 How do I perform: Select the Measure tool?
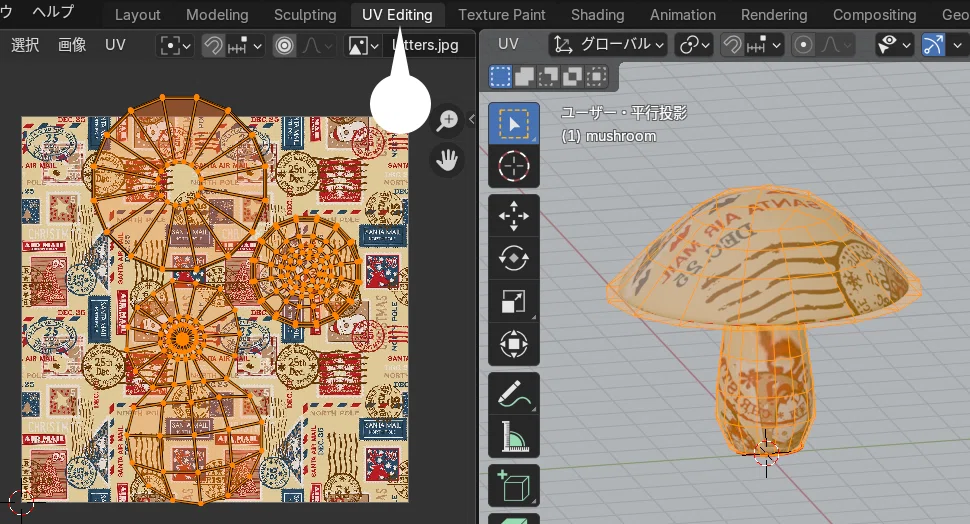coord(513,436)
